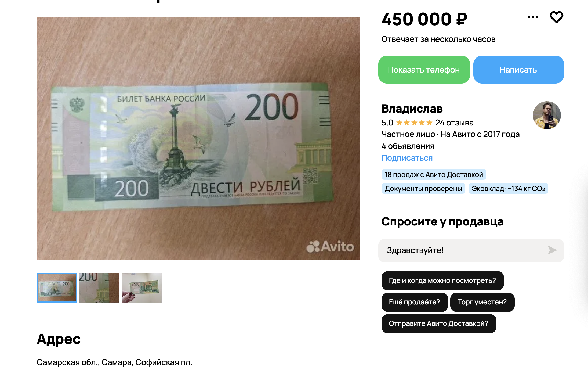Open the main 200 ruble banknote photo

click(198, 138)
